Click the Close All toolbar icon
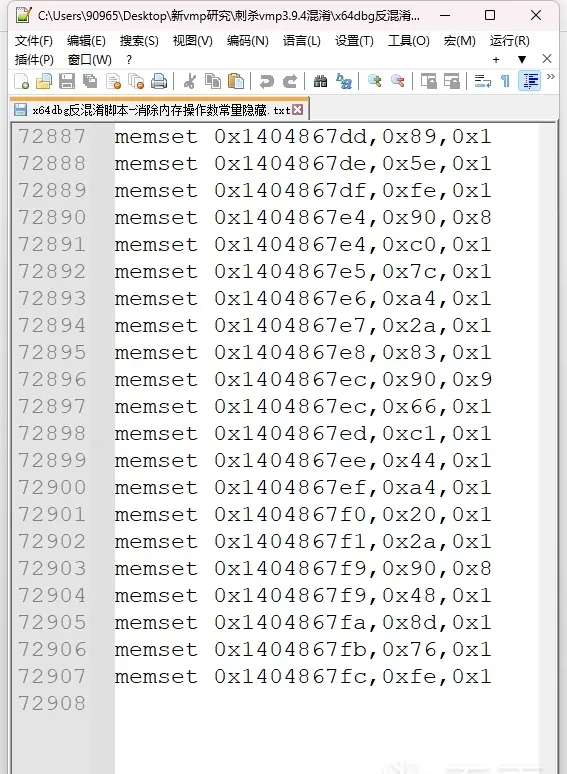Viewport: 567px width, 774px height. coord(136,81)
